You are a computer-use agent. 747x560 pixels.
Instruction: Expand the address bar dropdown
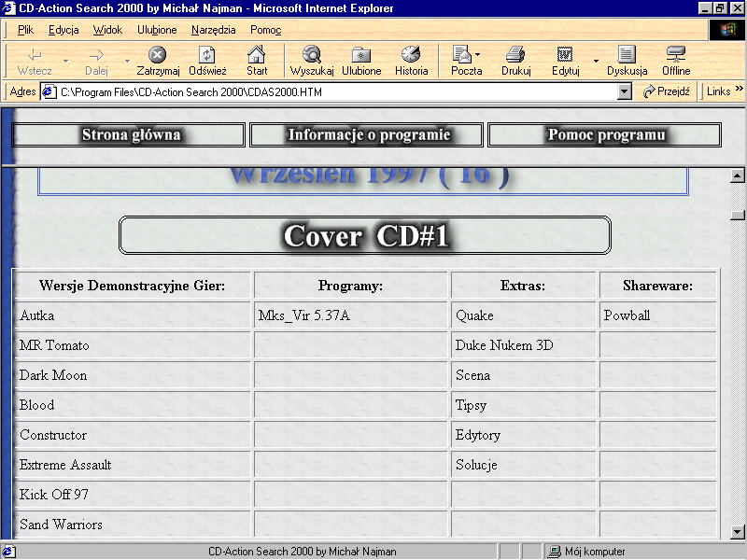pyautogui.click(x=625, y=91)
